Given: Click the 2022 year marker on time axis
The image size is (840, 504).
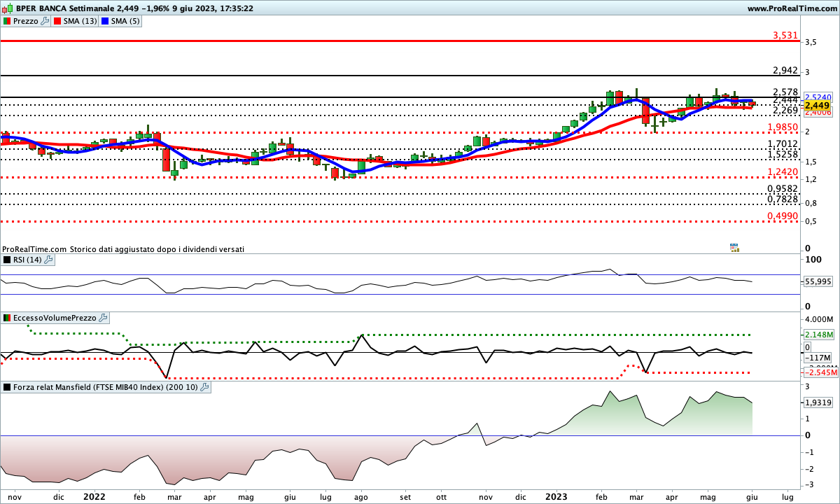Looking at the screenshot, I should 94,496.
